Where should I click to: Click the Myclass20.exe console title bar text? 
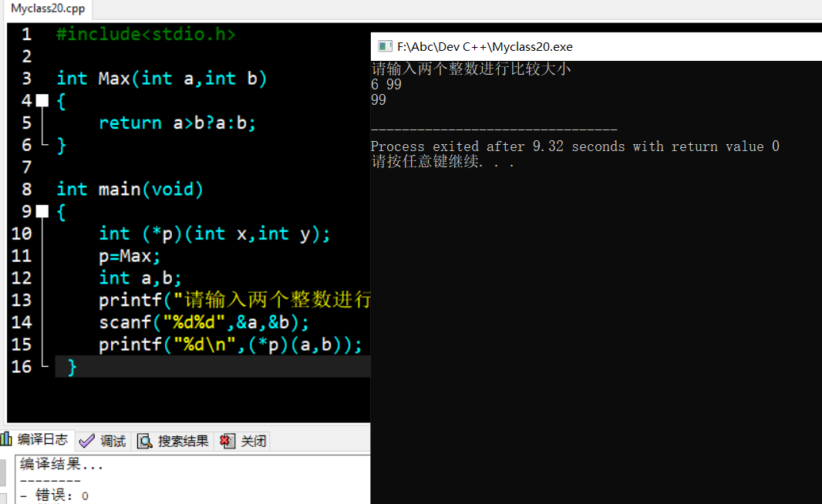click(485, 47)
